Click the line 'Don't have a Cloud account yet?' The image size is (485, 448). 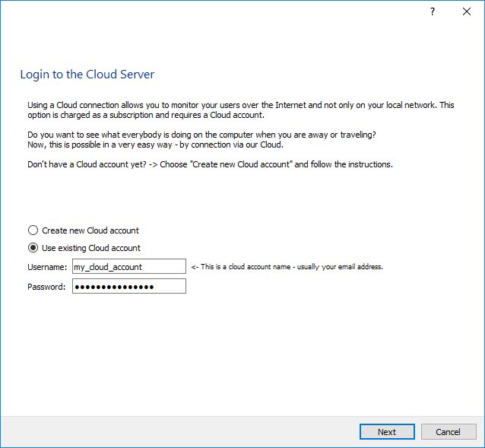(210, 165)
